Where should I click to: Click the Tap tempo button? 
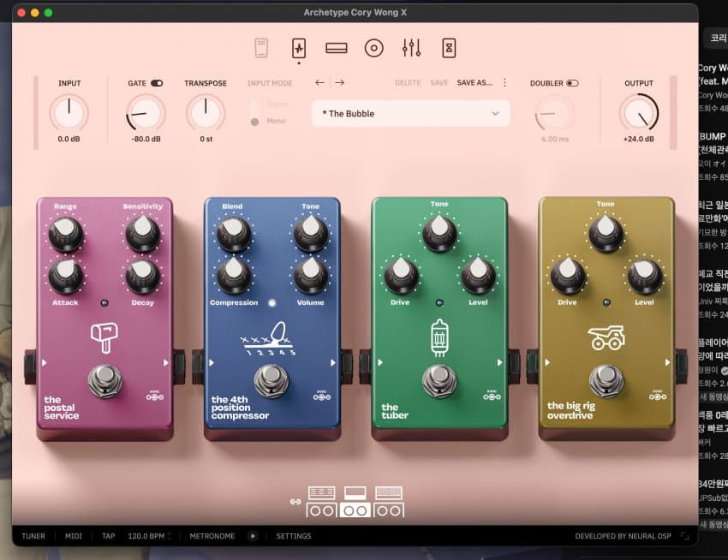[x=109, y=536]
